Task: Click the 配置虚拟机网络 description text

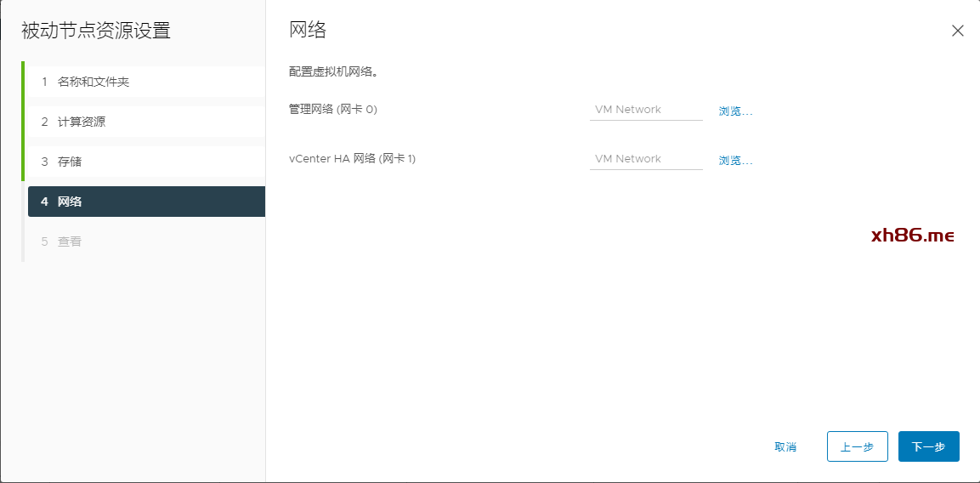Action: (x=333, y=72)
